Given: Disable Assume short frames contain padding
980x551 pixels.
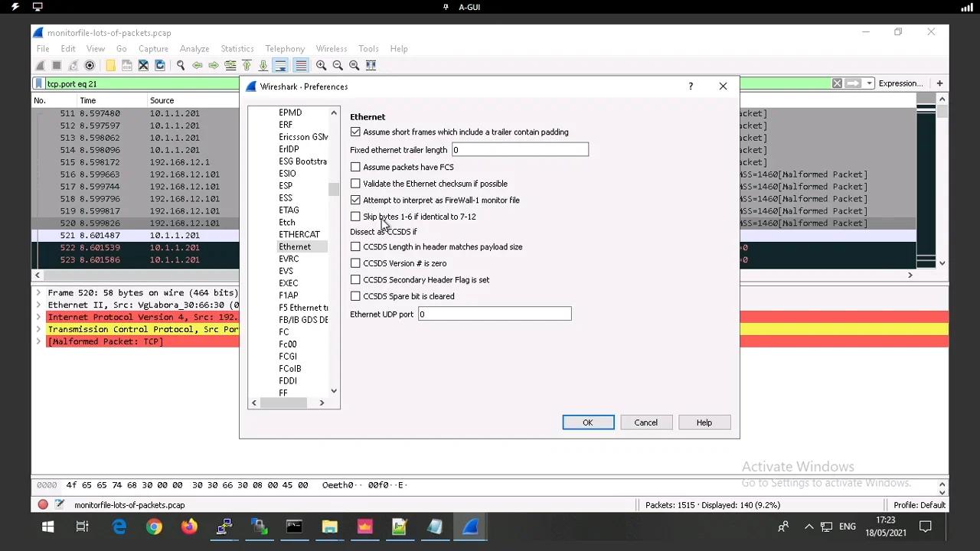Looking at the screenshot, I should [x=355, y=132].
